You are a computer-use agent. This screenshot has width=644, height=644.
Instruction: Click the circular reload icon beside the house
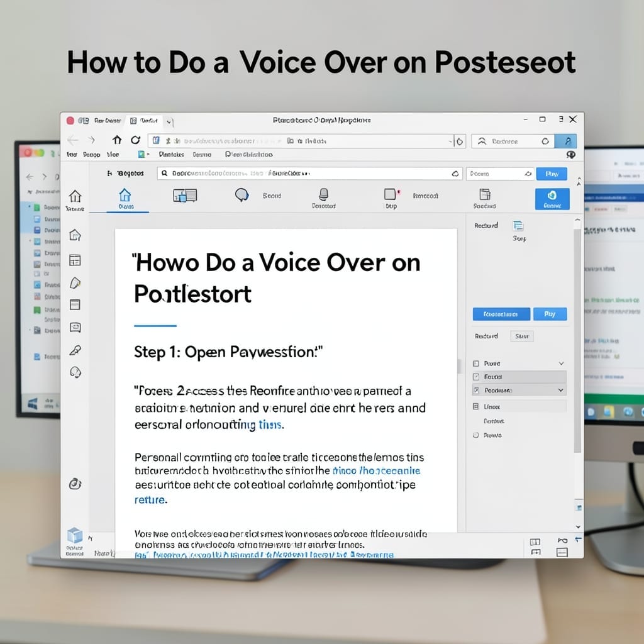pos(136,140)
